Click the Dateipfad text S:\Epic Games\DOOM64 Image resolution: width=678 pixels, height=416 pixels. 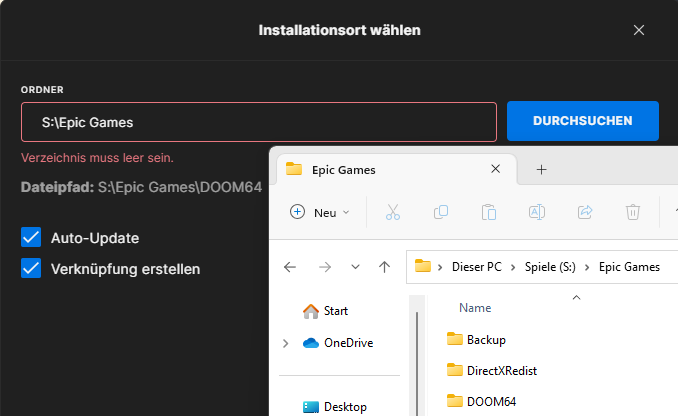tap(179, 187)
